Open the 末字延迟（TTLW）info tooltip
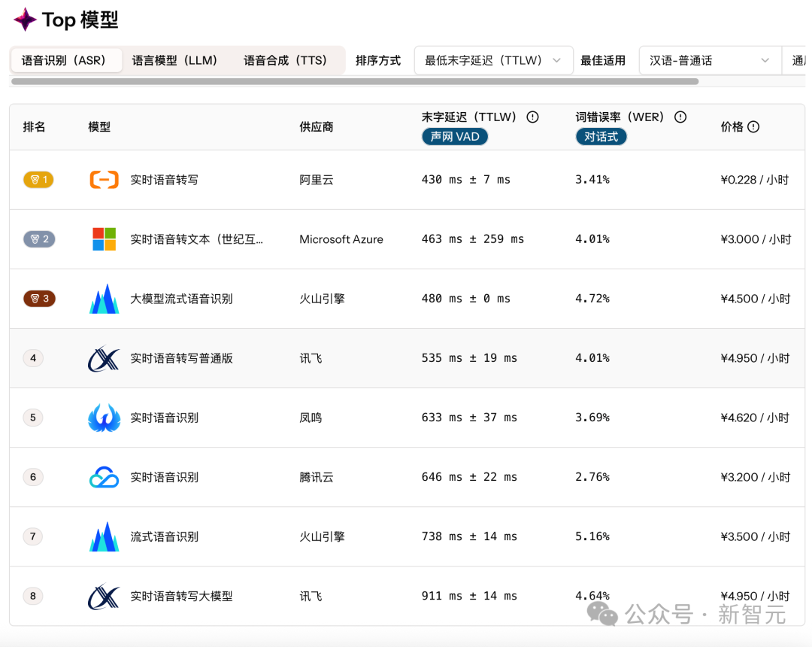Viewport: 812px width, 647px height. click(532, 117)
